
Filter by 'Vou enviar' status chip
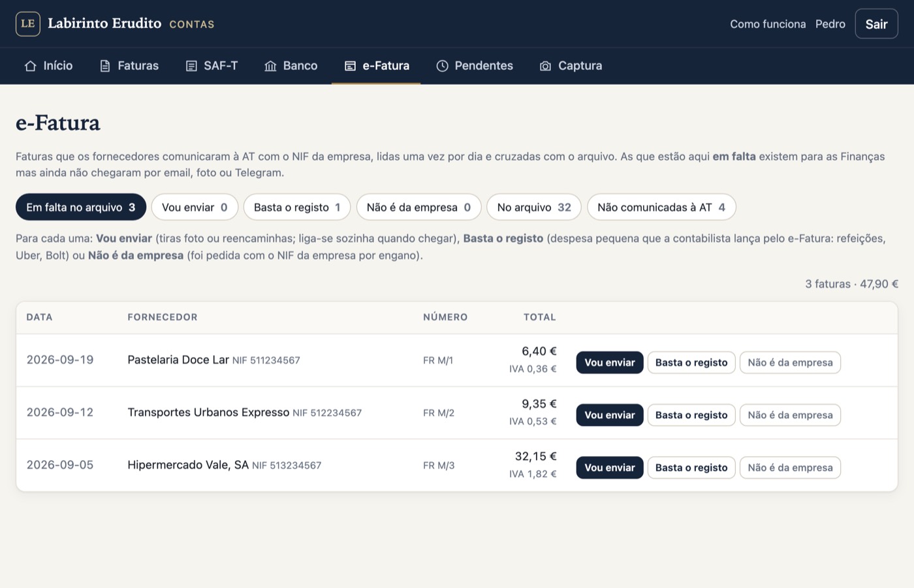[195, 208]
